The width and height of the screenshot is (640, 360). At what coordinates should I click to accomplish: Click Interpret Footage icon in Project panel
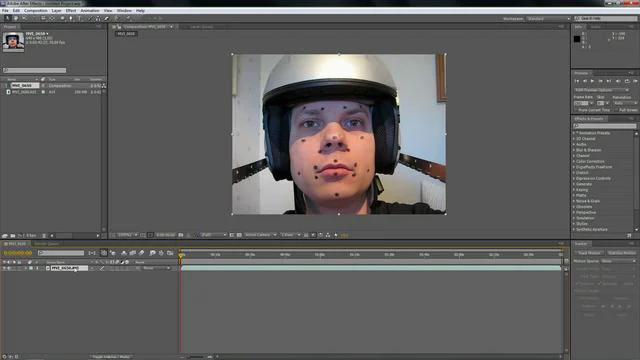[x=5, y=236]
